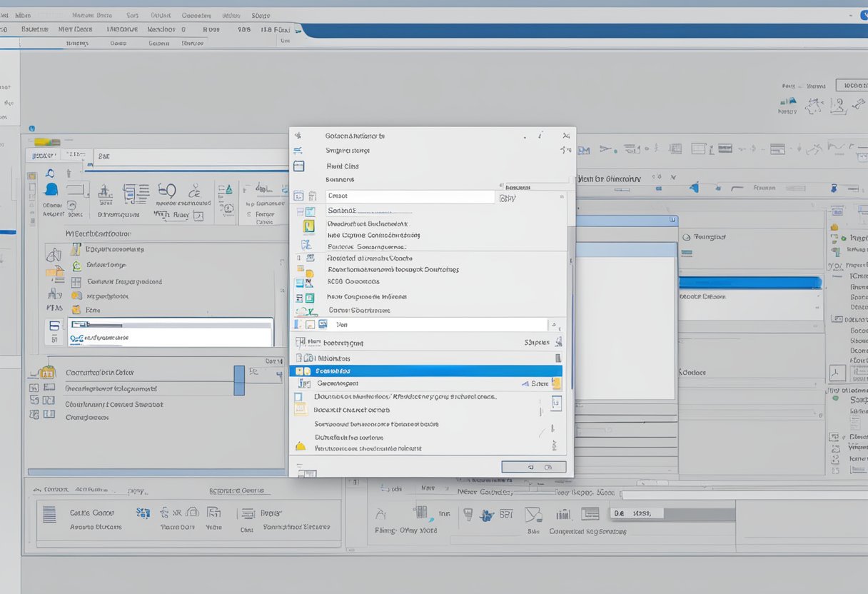868x594 pixels.
Task: Click the yellow warning icon near the dialog bottom
Action: (299, 446)
